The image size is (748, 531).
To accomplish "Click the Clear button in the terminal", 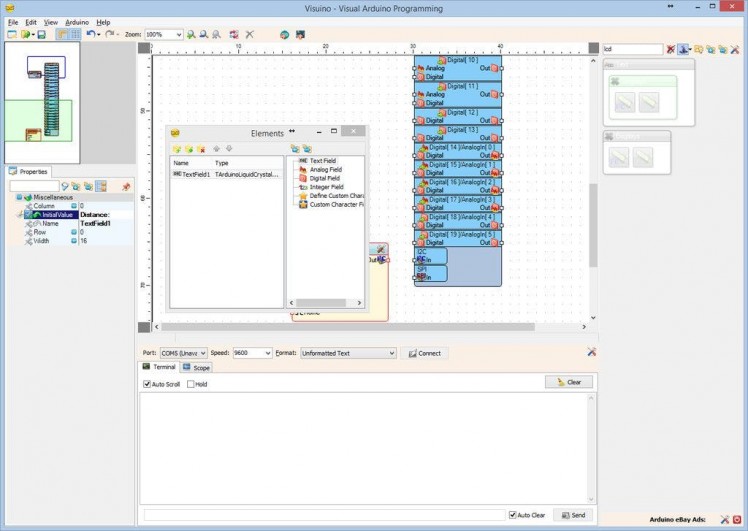I will (569, 382).
